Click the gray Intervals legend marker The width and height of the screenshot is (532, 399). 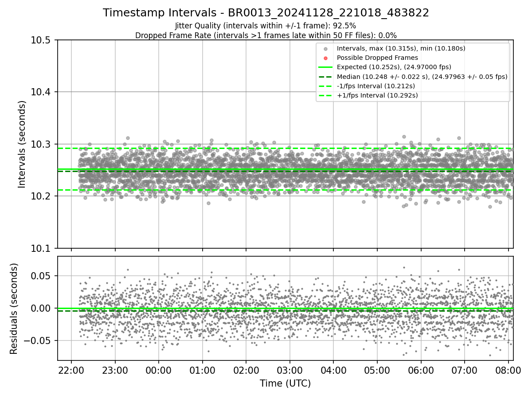325,48
